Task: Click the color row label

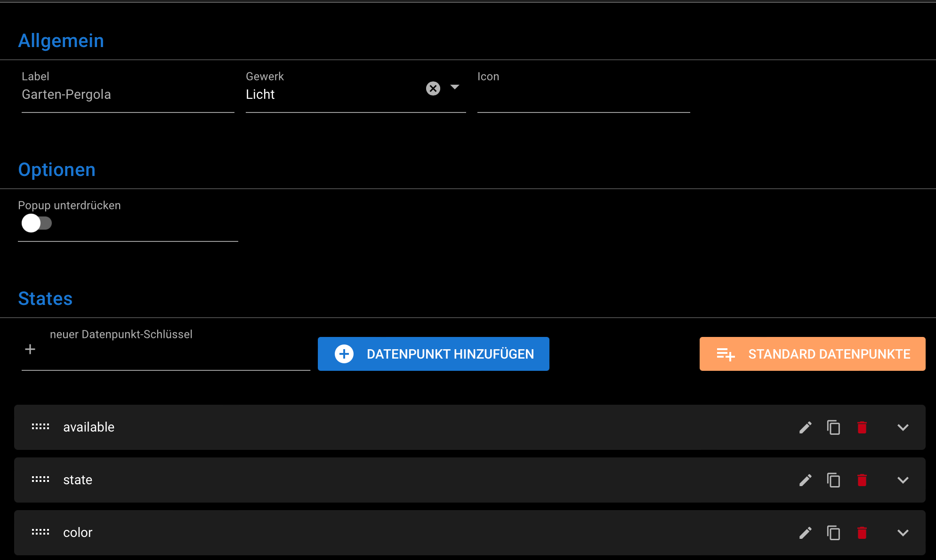Action: 78,533
